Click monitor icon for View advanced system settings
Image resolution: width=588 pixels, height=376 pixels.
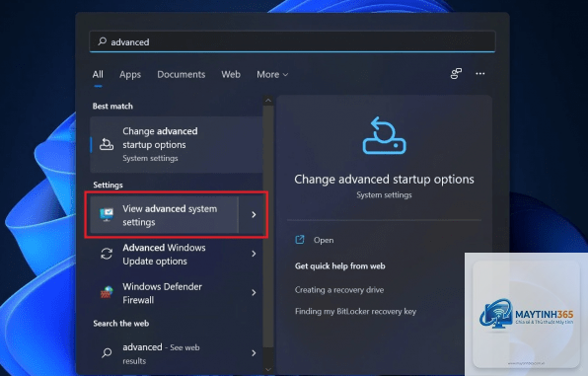click(107, 214)
